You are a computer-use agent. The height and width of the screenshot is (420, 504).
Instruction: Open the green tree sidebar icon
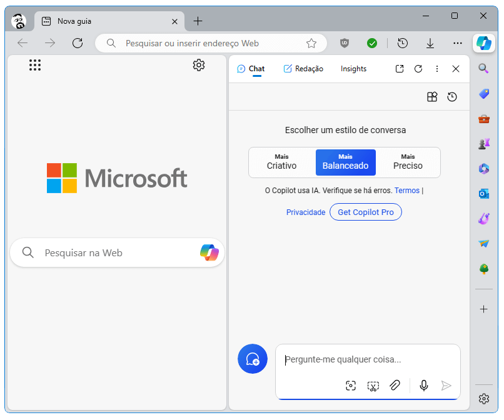click(484, 269)
